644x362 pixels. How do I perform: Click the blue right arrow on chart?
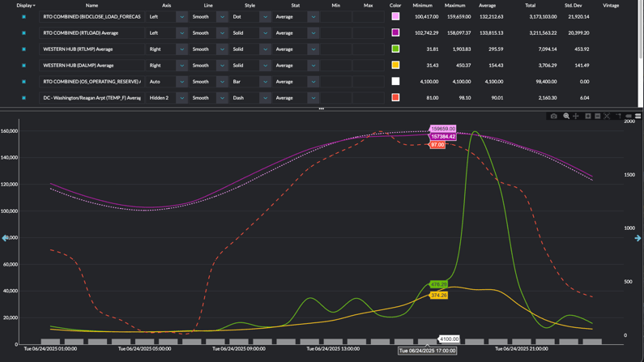pyautogui.click(x=638, y=238)
